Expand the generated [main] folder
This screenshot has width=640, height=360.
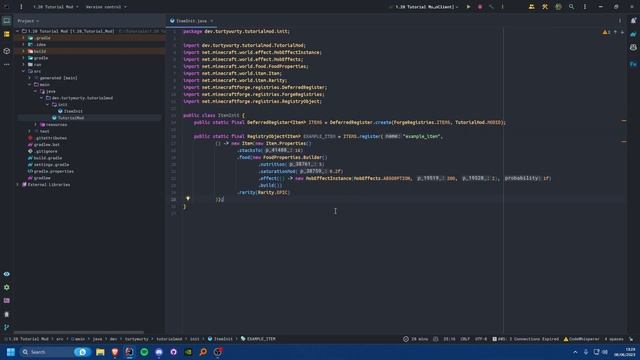[29, 78]
